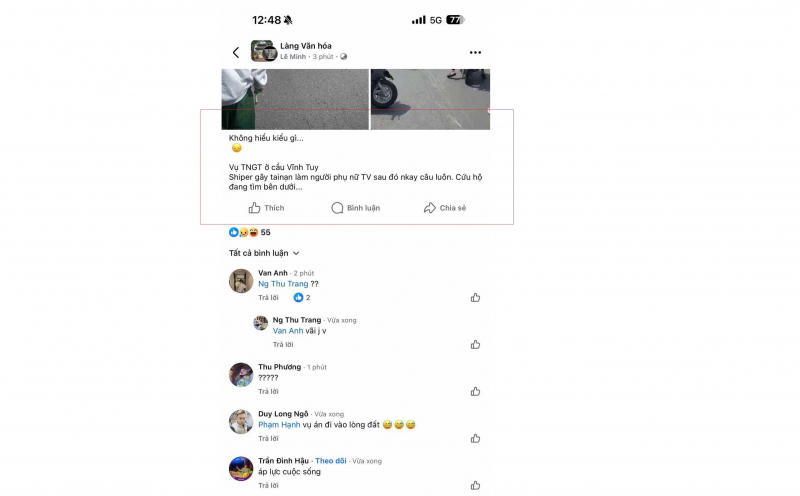
Task: Open tagged Ng Thu Trang in Van Anh's comment
Action: pos(283,284)
